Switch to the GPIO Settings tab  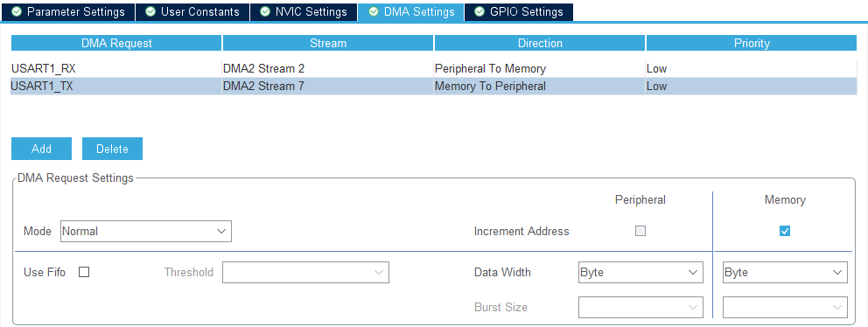(519, 11)
